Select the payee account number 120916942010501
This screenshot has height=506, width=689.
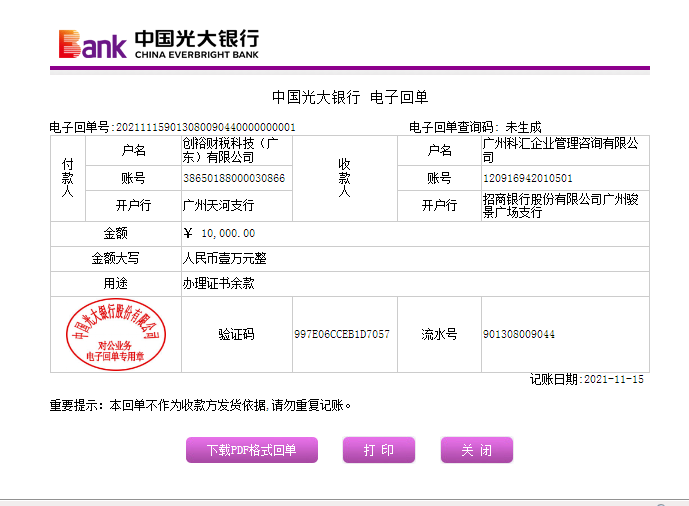[527, 178]
